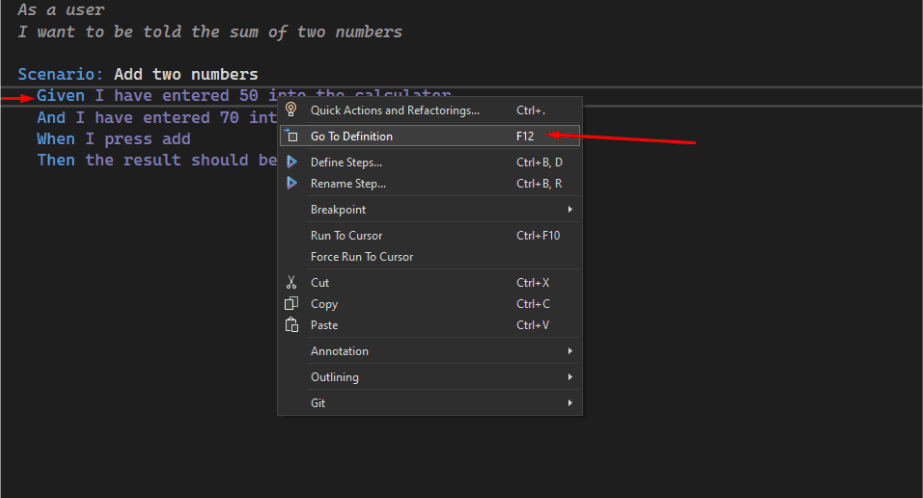
Task: Click the 'And I have entered 70' step
Action: tap(138, 117)
